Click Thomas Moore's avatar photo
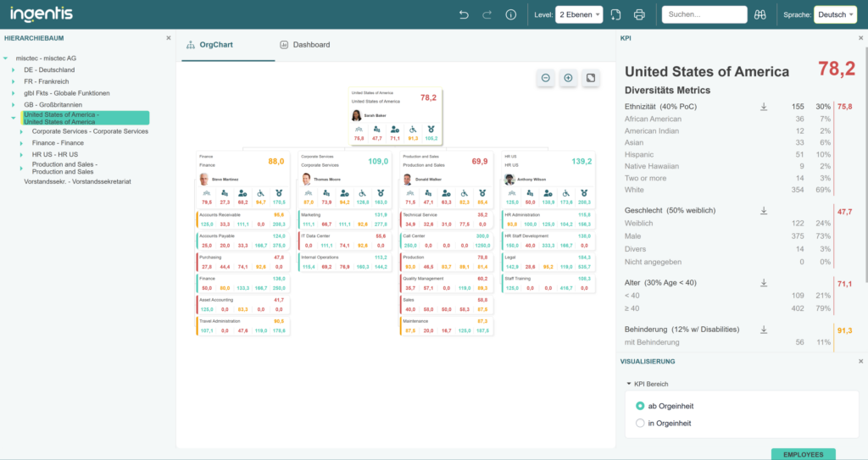 click(x=306, y=179)
